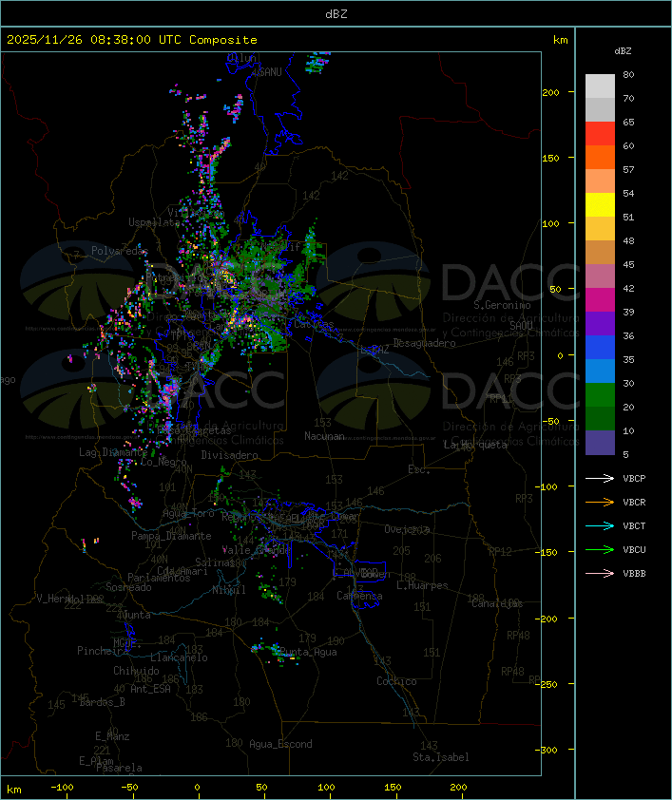The height and width of the screenshot is (800, 672).
Task: Click the dBZ title at the top
Action: [336, 14]
